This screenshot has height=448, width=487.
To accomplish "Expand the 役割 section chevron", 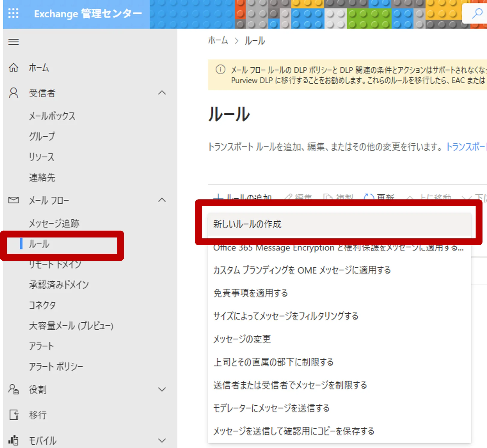I will click(162, 390).
